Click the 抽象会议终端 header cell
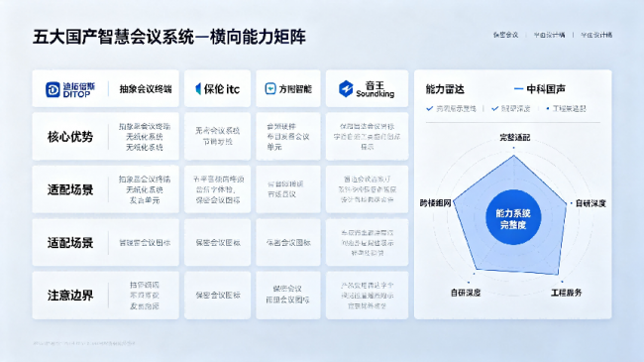 pos(146,89)
